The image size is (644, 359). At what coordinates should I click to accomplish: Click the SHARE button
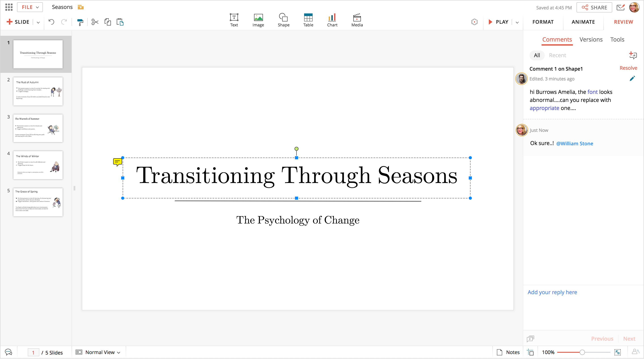(594, 8)
